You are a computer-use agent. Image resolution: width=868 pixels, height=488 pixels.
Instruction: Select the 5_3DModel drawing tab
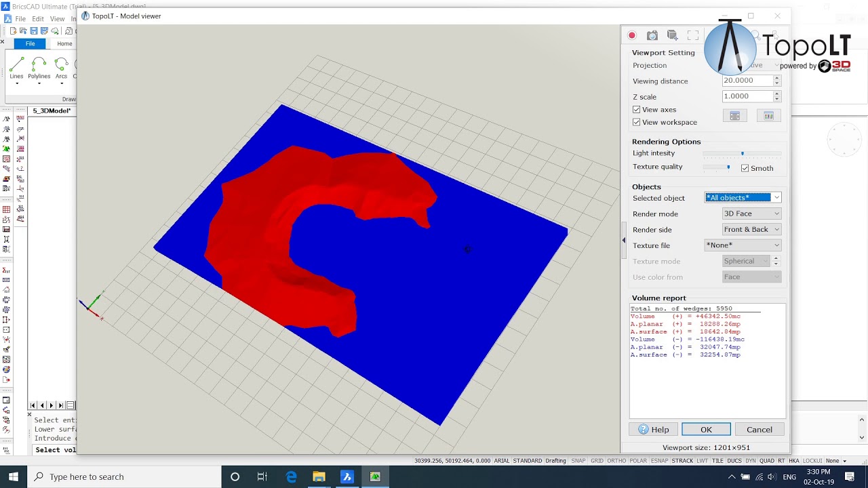point(52,110)
